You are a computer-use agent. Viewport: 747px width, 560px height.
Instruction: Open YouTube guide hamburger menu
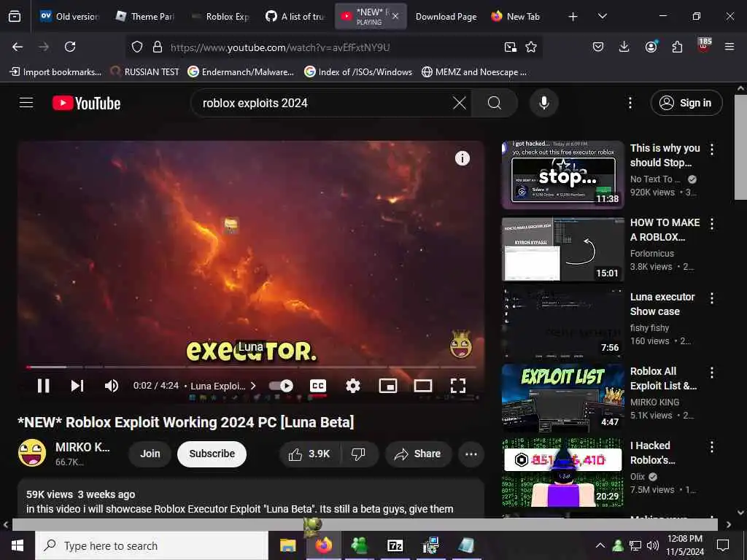click(26, 103)
